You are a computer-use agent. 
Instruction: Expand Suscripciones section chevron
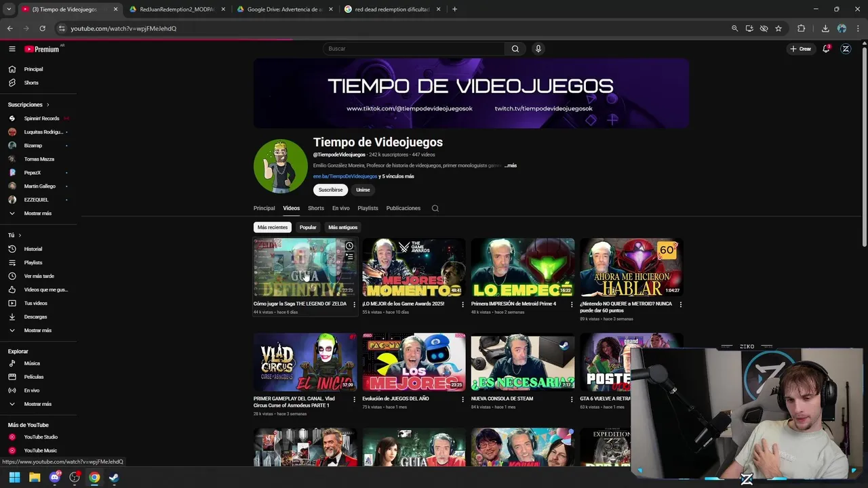[47, 104]
